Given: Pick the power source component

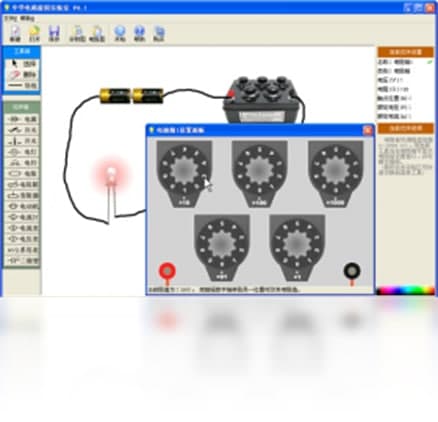Looking at the screenshot, I should tap(22, 119).
